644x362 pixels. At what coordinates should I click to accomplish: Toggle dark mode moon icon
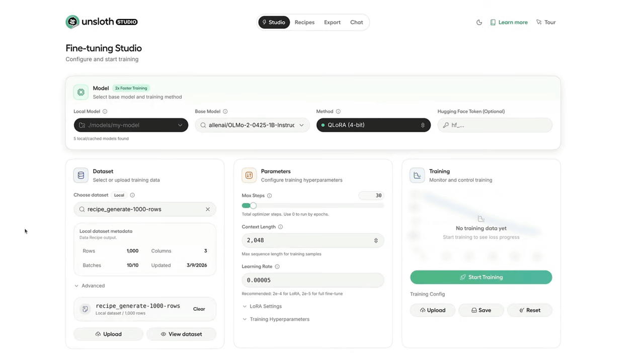479,22
